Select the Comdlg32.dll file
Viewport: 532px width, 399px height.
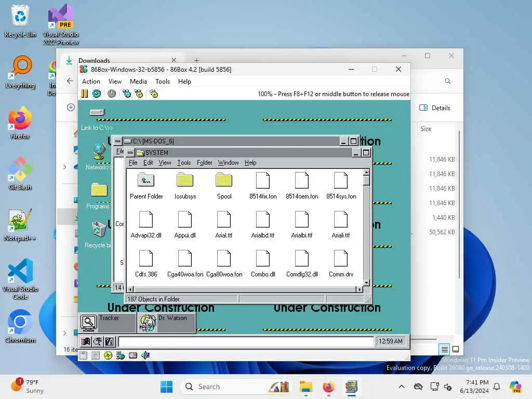click(x=302, y=263)
